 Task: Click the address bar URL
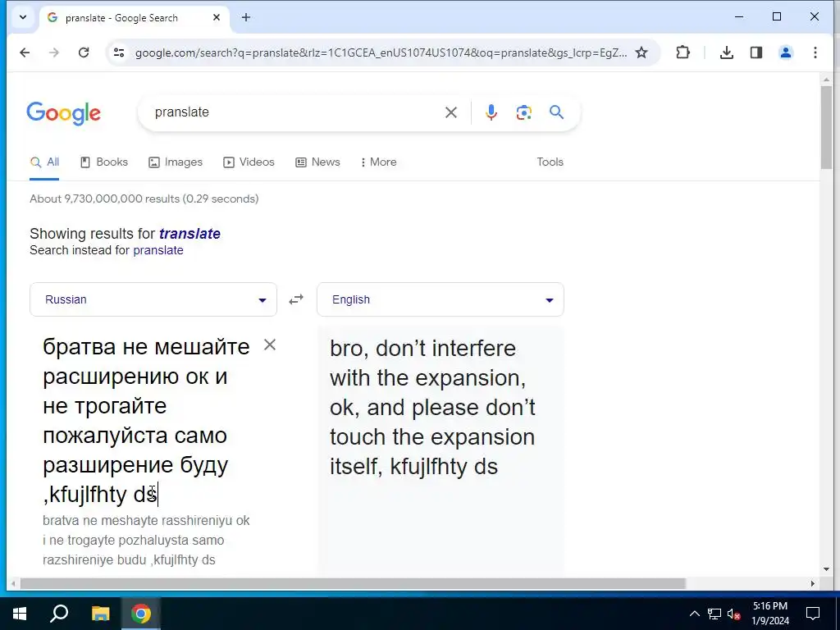(x=381, y=52)
